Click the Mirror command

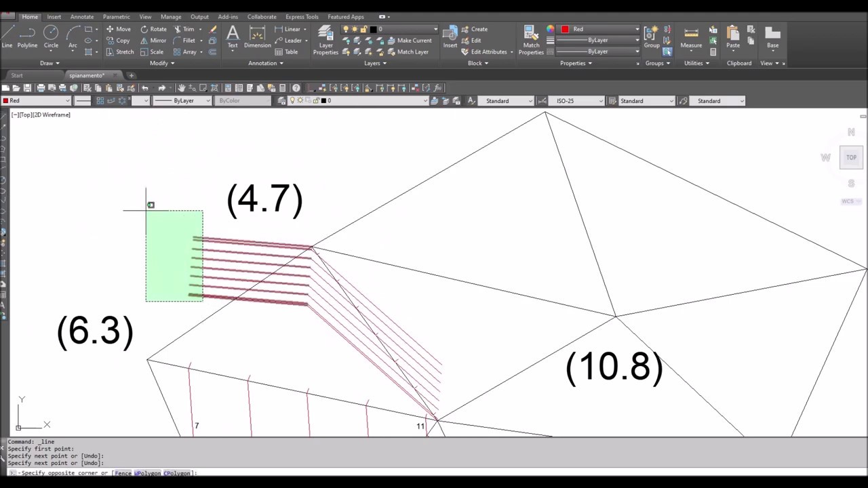pos(153,41)
